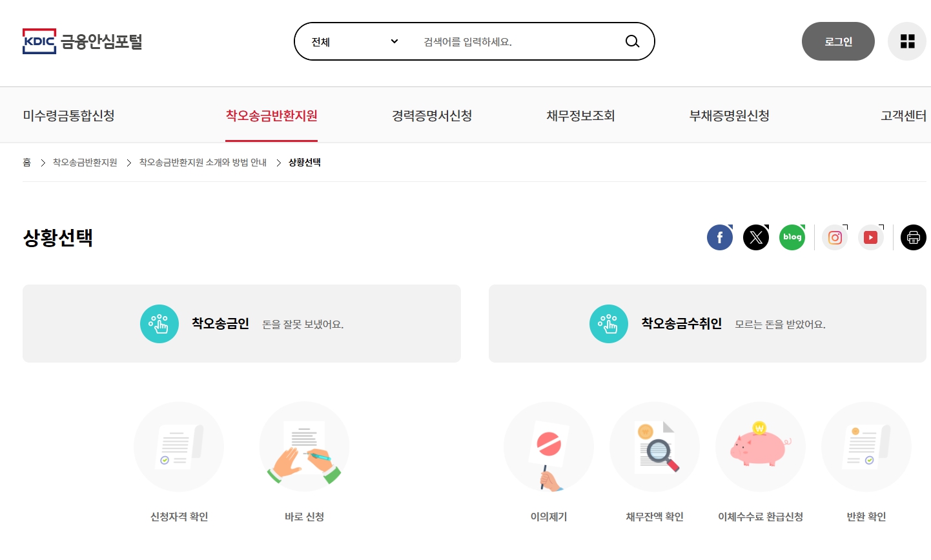Open the 채무정보조회 navigation menu

point(580,115)
